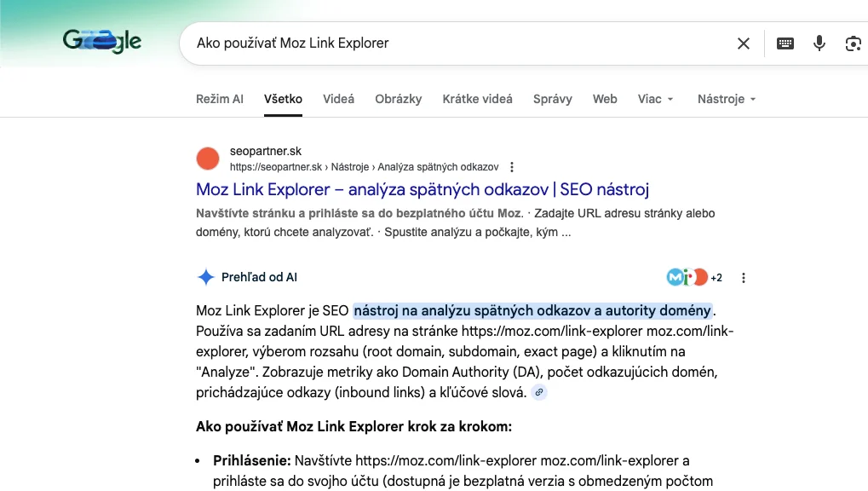Click the link chip after kľúčové slová
868x491 pixels.
pyautogui.click(x=539, y=392)
